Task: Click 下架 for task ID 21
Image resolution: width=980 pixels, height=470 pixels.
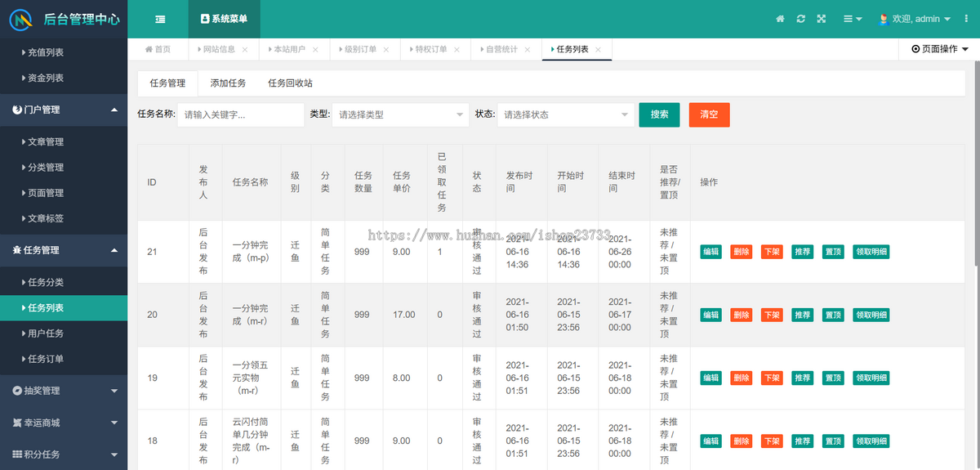Action: tap(772, 252)
